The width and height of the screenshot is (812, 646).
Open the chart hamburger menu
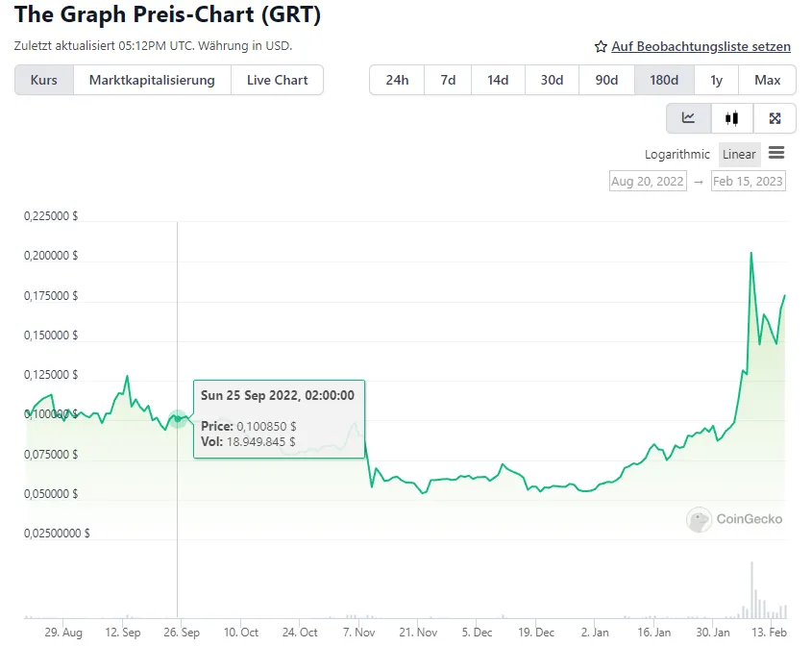(776, 153)
